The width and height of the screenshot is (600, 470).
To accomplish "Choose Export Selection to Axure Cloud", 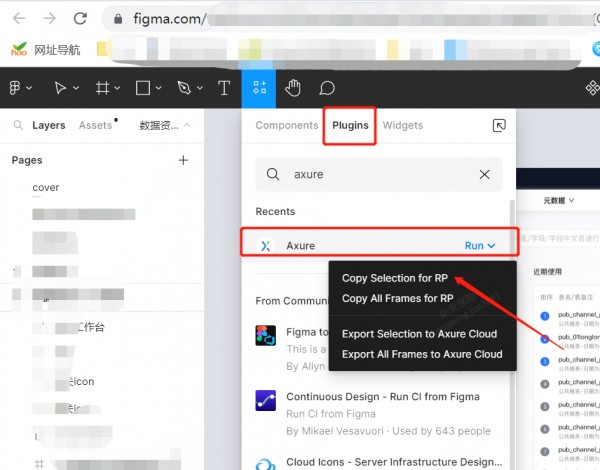I will pos(419,334).
